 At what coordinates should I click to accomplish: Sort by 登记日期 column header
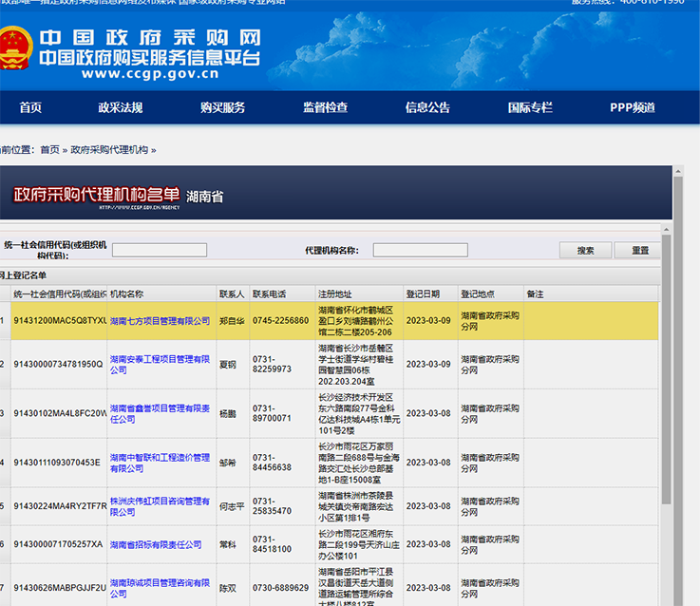[430, 294]
